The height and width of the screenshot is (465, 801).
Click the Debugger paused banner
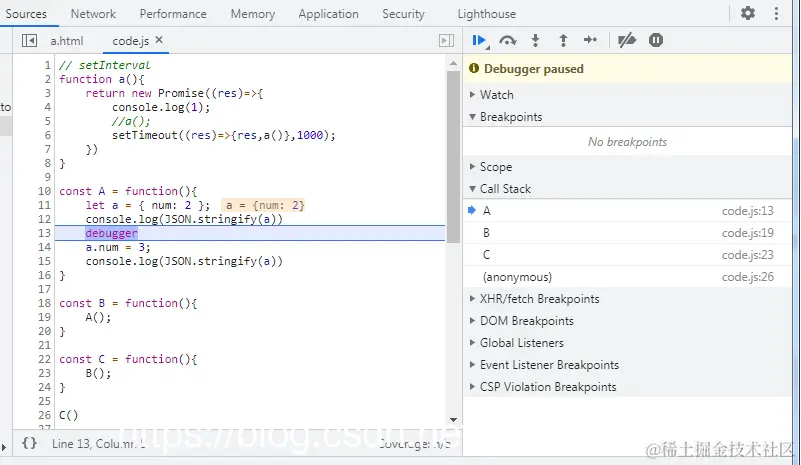coord(627,68)
